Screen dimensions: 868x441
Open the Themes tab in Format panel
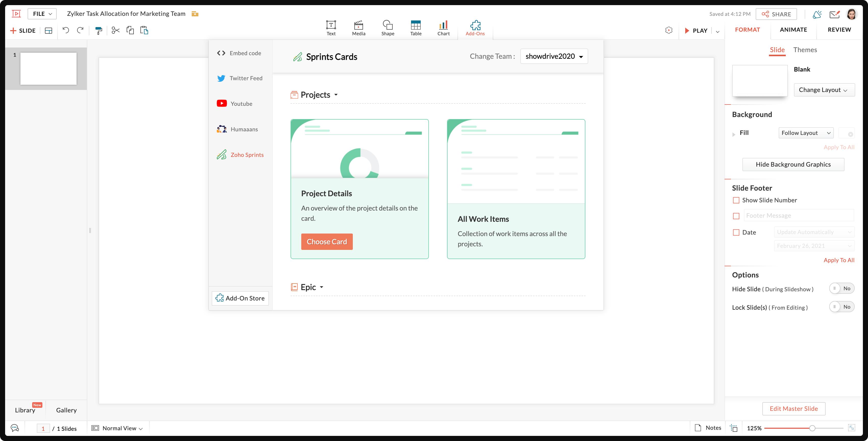(x=805, y=50)
